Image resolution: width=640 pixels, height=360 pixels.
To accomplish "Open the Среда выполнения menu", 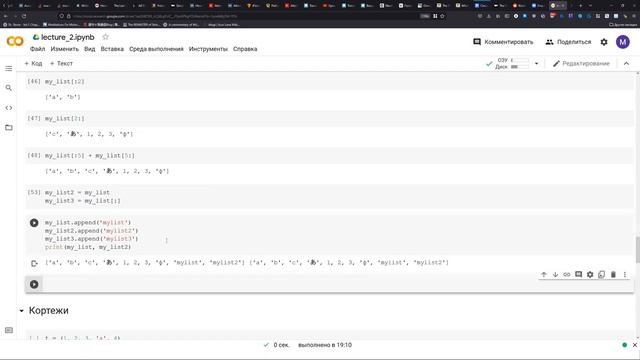I will click(156, 49).
